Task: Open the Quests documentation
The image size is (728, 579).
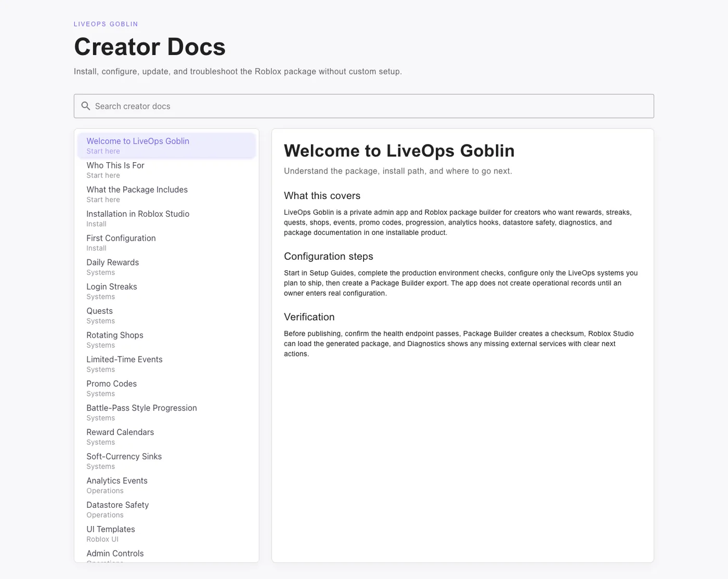Action: coord(166,315)
